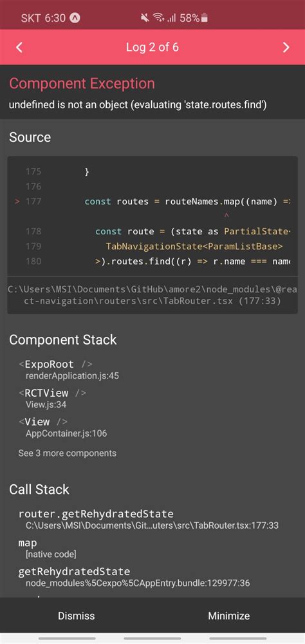This screenshot has width=305, height=644.
Task: Open router.getRehydratedState call stack frame
Action: [x=149, y=519]
